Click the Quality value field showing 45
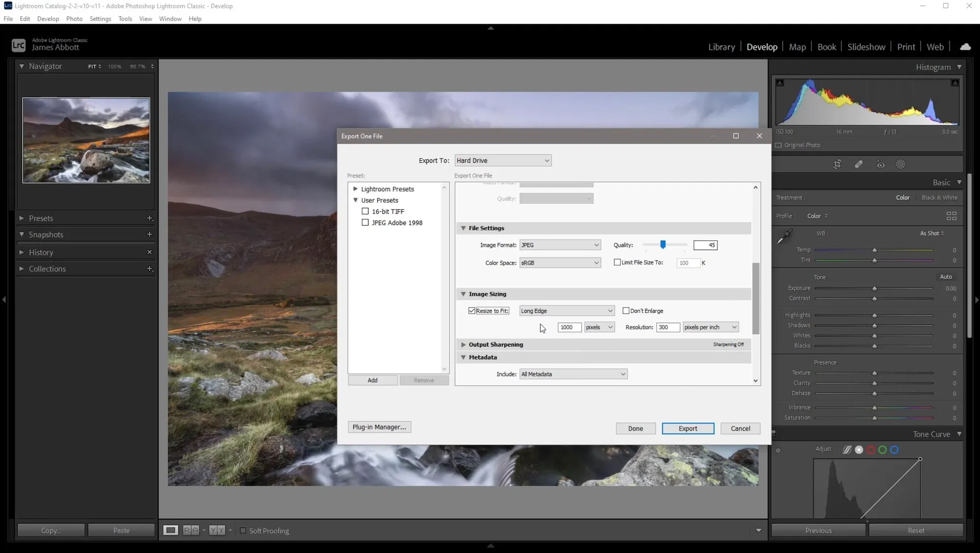980x553 pixels. point(705,245)
